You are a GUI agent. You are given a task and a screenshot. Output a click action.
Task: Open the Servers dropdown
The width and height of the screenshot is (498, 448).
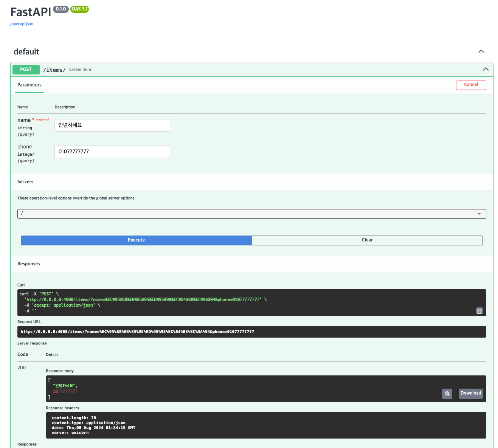click(252, 214)
